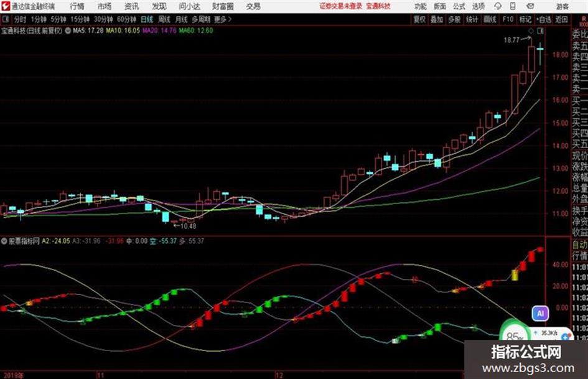Open the 功能 menu

(x=421, y=6)
